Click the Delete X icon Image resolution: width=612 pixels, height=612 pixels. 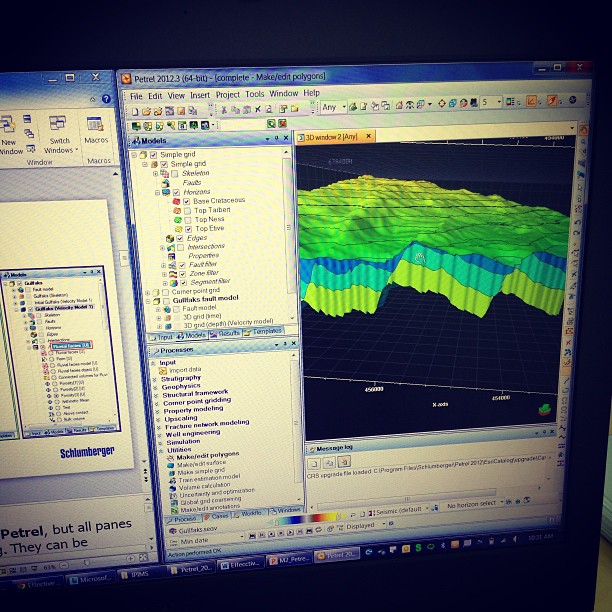point(258,109)
